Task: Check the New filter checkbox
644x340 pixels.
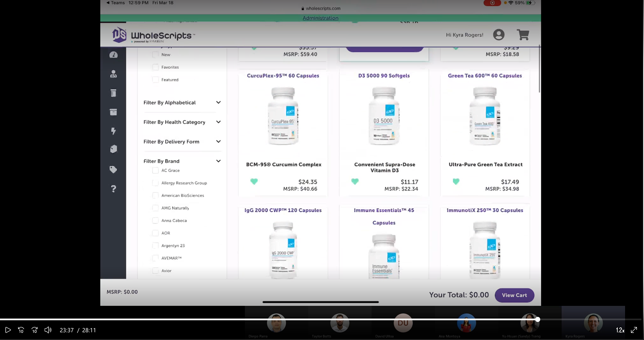Action: (155, 55)
